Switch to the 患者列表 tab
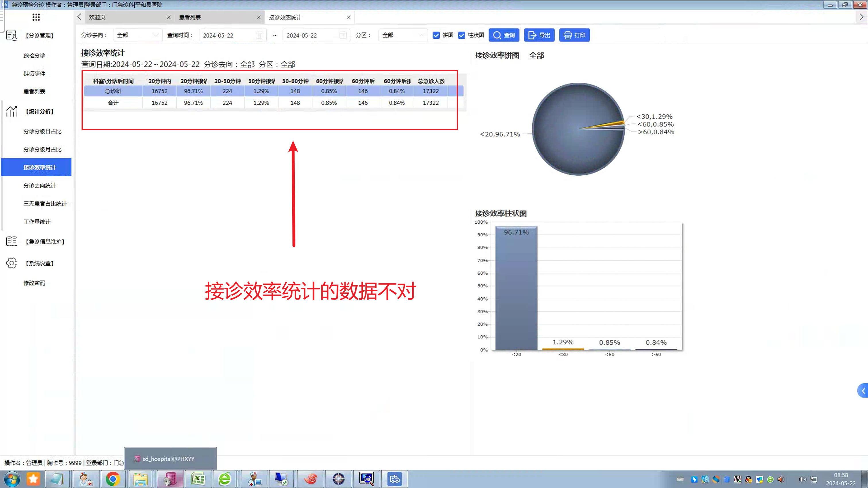Screen dimensions: 868x488 coord(190,17)
